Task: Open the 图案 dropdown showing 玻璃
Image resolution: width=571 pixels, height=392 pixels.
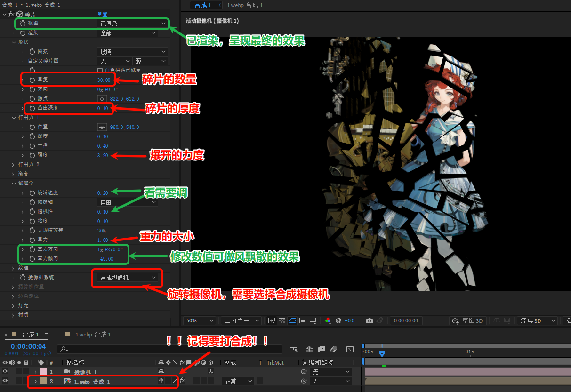Action: coord(133,52)
